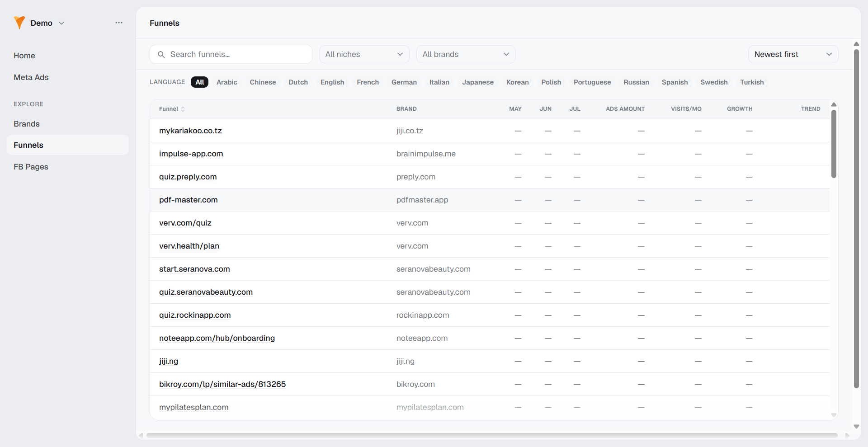Image resolution: width=868 pixels, height=447 pixels.
Task: Open pdf-master.com funnel link
Action: click(x=189, y=200)
